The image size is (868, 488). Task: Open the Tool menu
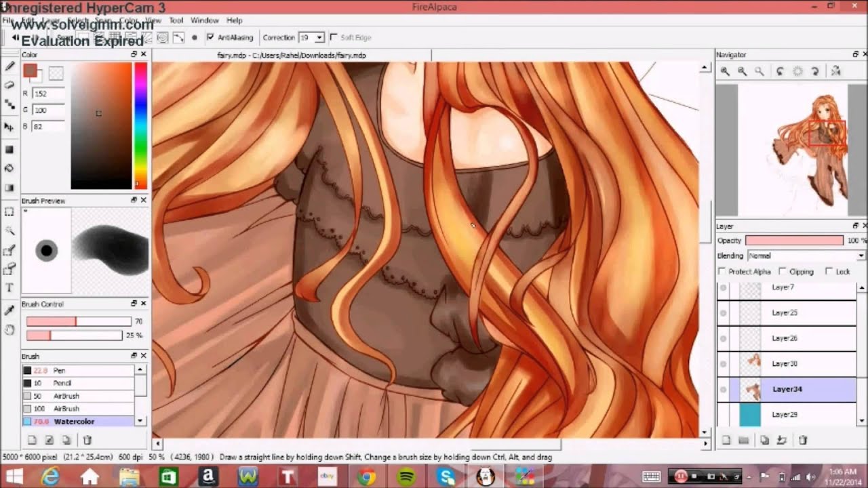(x=176, y=20)
